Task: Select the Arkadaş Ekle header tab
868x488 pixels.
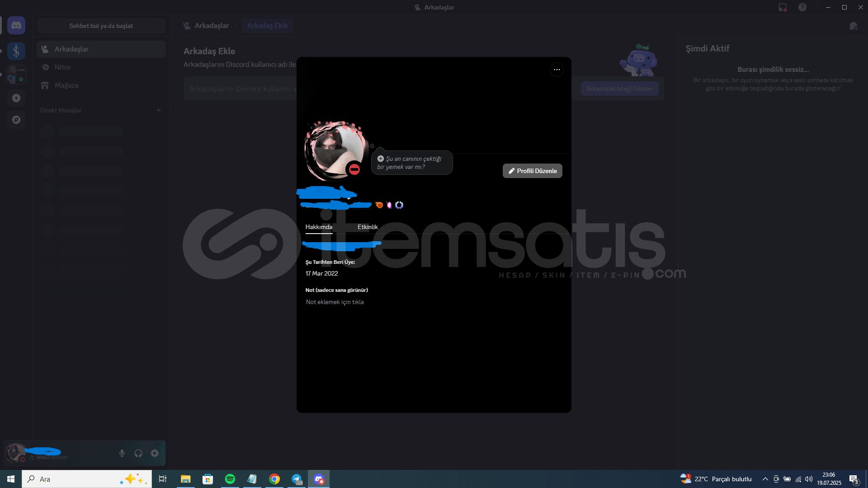Action: tap(267, 26)
